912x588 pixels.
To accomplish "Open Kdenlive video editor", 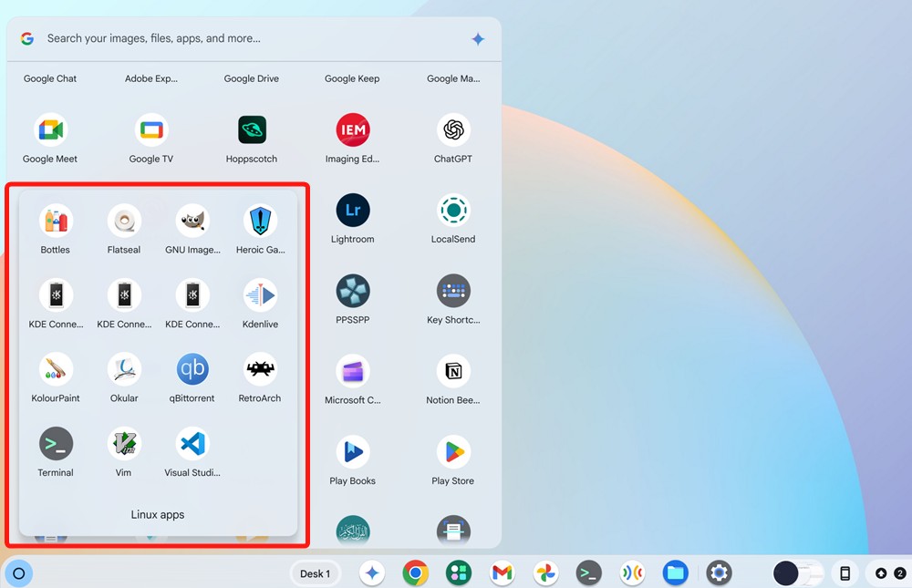I will point(260,295).
